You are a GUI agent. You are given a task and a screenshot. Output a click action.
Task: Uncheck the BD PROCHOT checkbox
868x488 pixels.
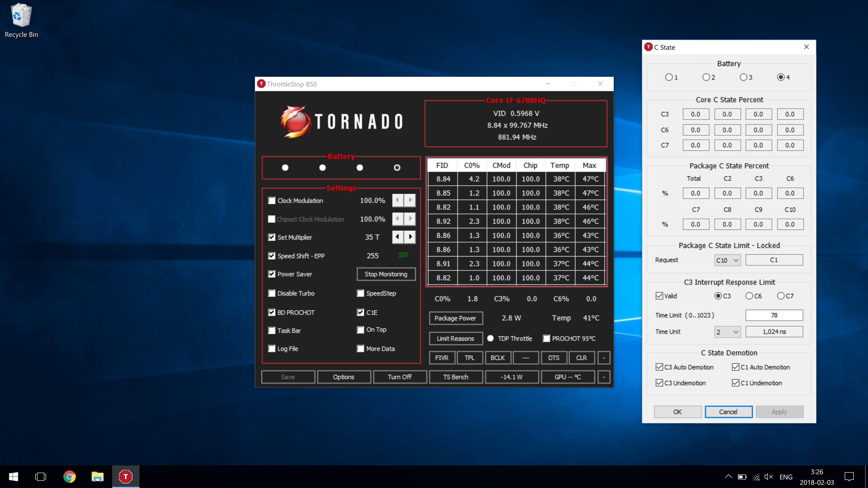coord(271,312)
